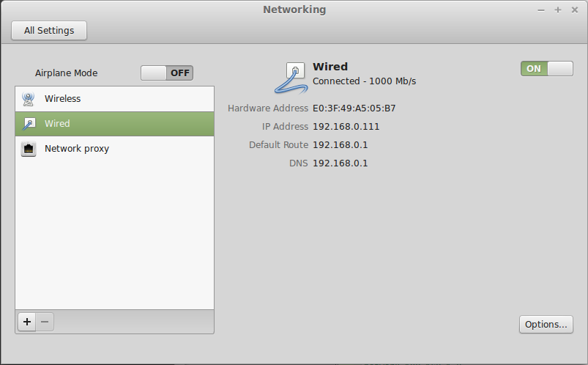Add a new connection with plus button
The image size is (588, 365).
click(27, 322)
